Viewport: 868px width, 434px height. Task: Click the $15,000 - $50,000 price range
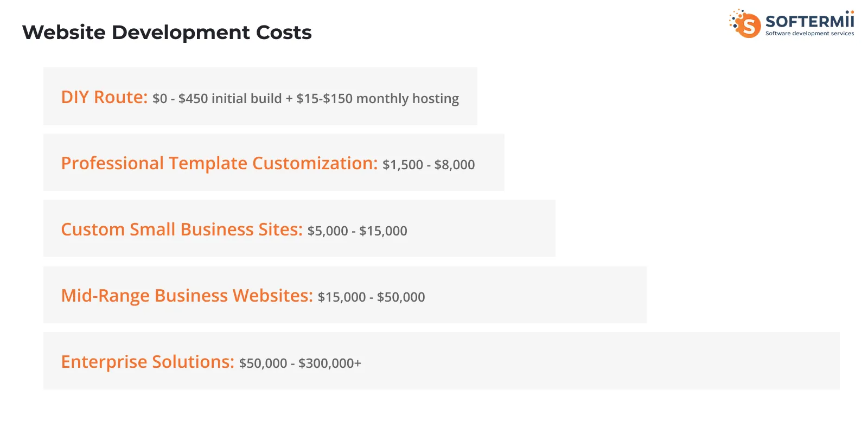tap(371, 297)
